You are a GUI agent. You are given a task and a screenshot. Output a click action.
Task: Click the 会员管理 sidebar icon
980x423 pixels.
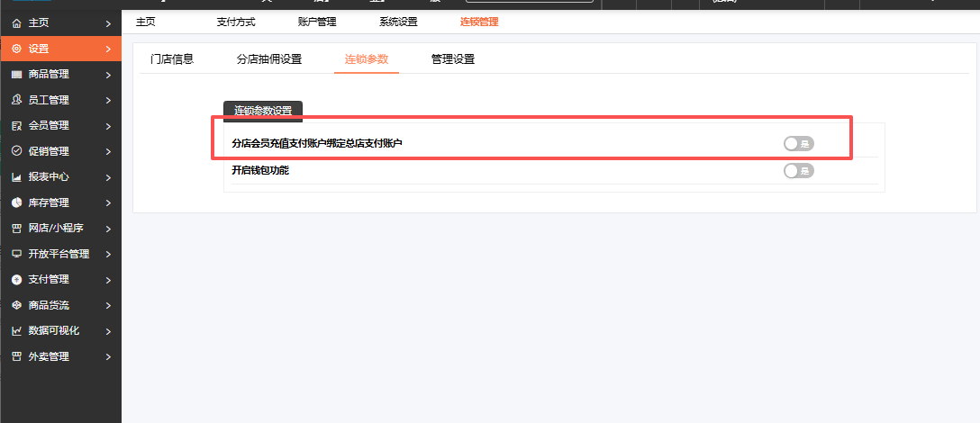pyautogui.click(x=16, y=126)
